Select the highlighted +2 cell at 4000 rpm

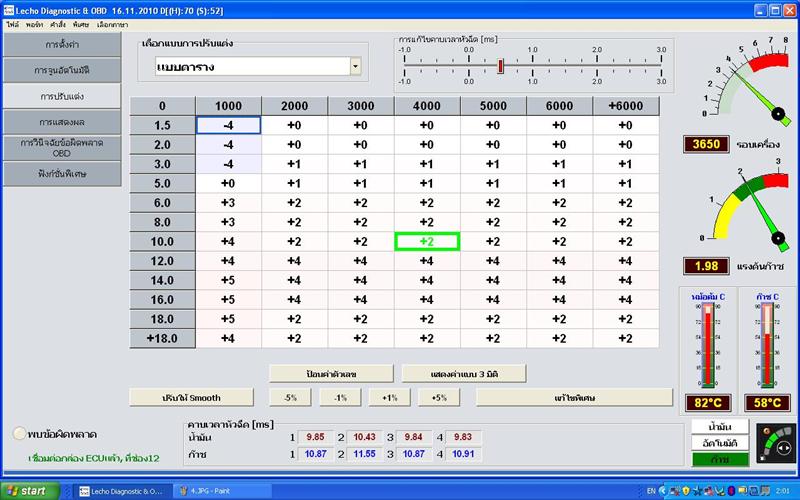pyautogui.click(x=427, y=241)
